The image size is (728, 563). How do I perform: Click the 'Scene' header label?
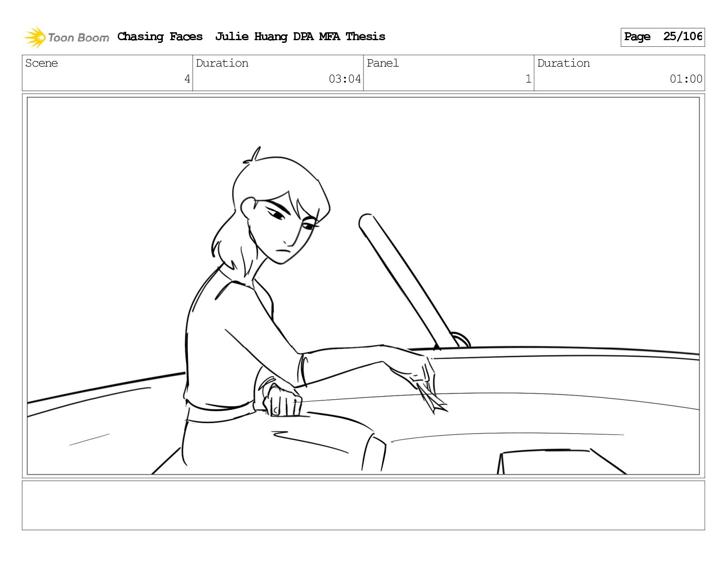point(41,63)
